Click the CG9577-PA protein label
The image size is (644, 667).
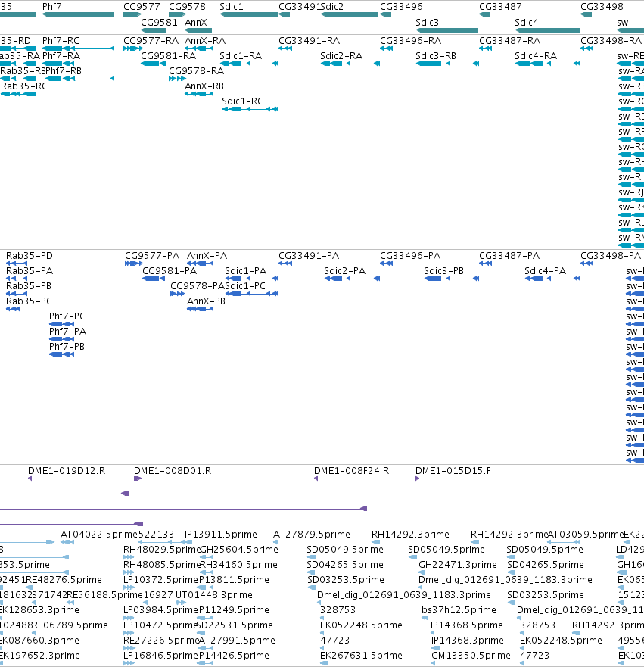coord(152,256)
